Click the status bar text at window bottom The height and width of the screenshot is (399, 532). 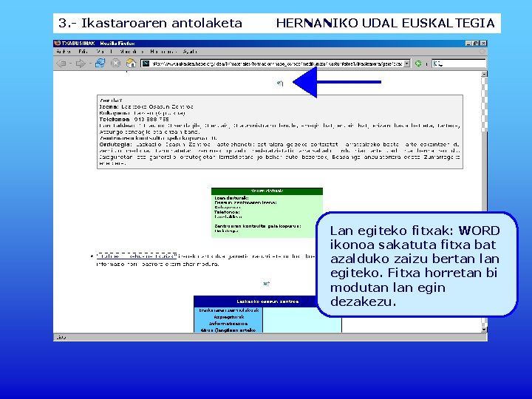61,337
